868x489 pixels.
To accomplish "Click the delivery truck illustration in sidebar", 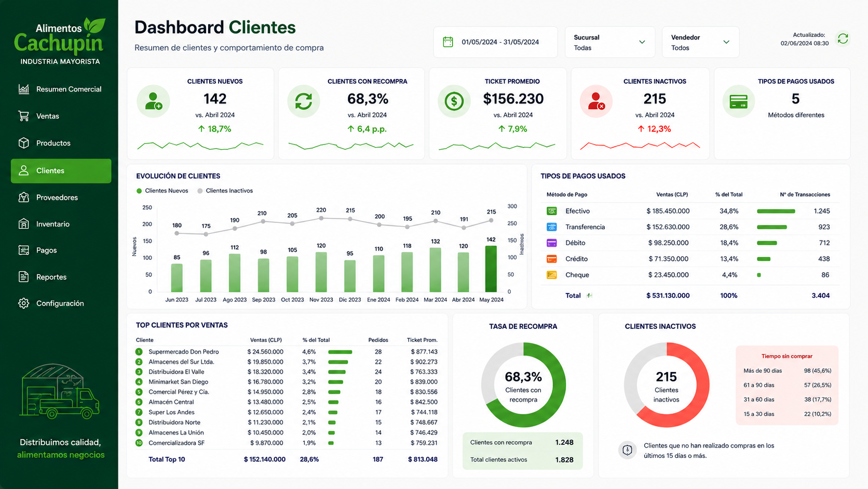I will click(59, 391).
